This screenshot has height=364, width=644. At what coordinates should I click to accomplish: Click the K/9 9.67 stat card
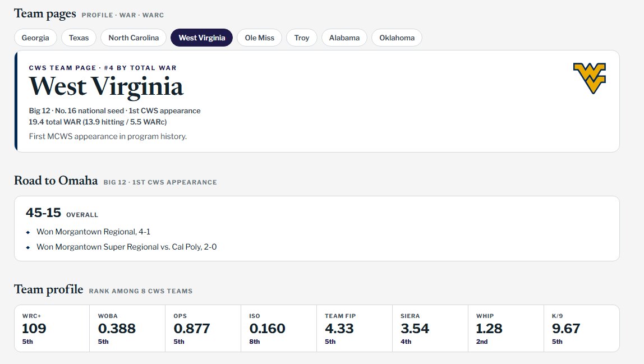coord(582,328)
